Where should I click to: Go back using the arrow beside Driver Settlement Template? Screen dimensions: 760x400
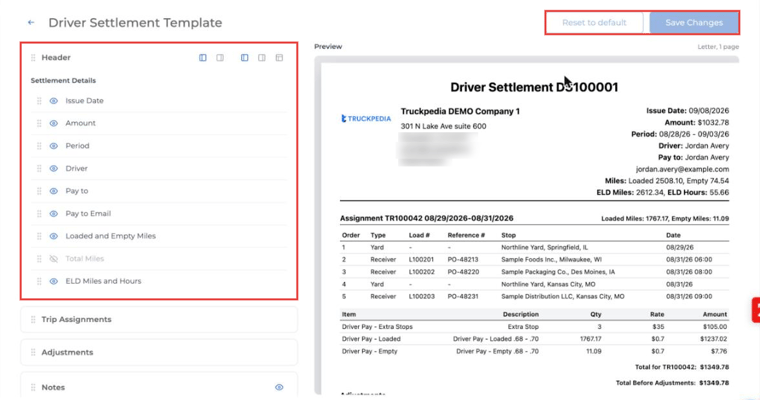coord(31,22)
